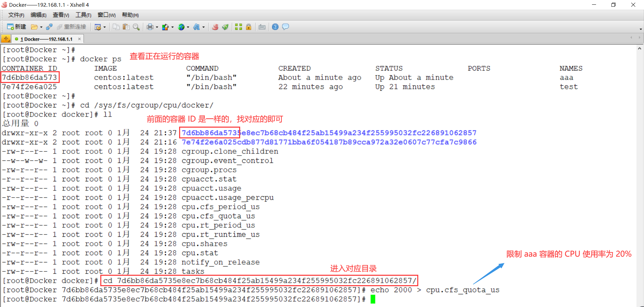Image resolution: width=644 pixels, height=307 pixels.
Task: Expand the font dropdown arrow
Action: 204,27
